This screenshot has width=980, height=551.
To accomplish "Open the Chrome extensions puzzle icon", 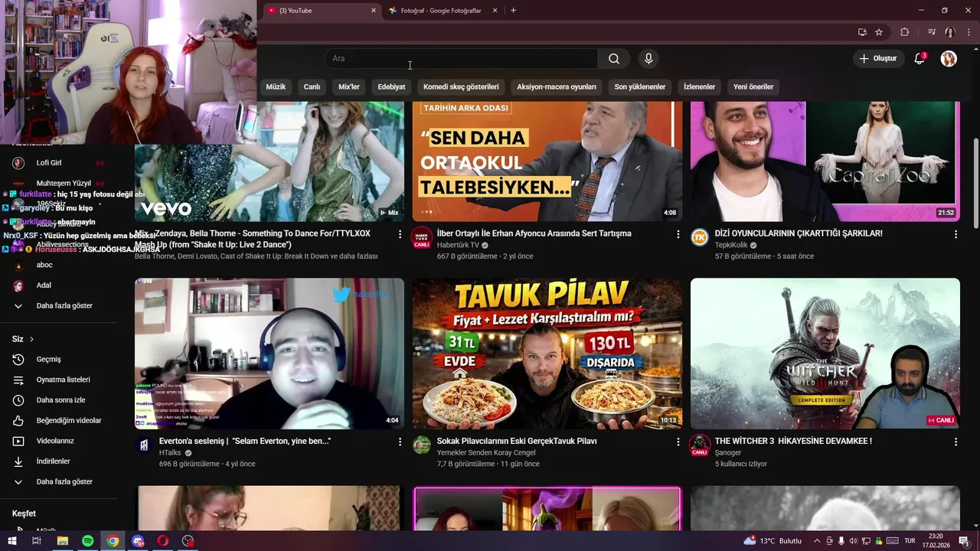I will (x=905, y=32).
